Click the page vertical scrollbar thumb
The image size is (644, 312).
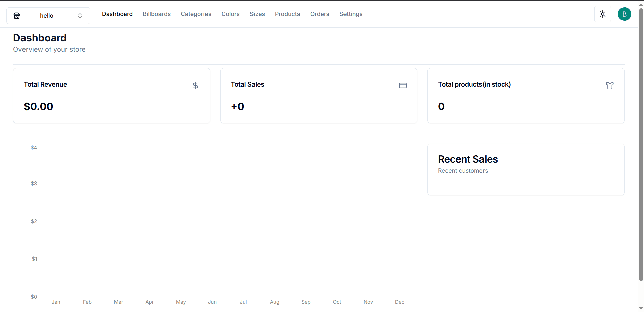(641, 144)
